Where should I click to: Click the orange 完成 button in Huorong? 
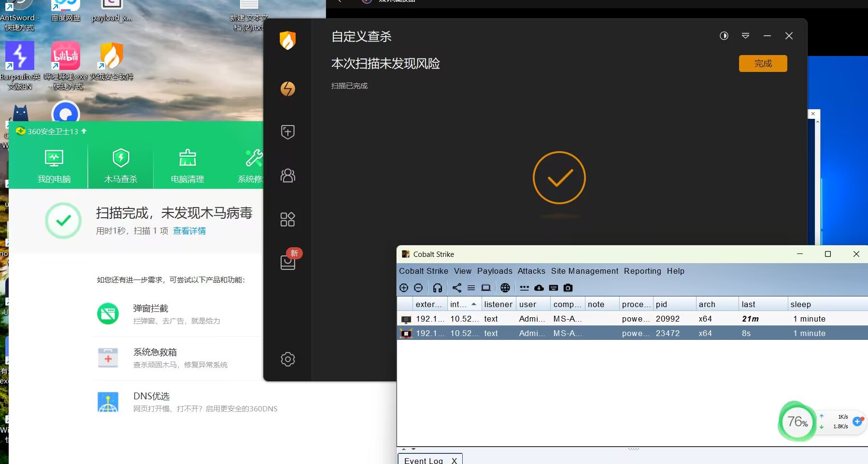point(763,63)
